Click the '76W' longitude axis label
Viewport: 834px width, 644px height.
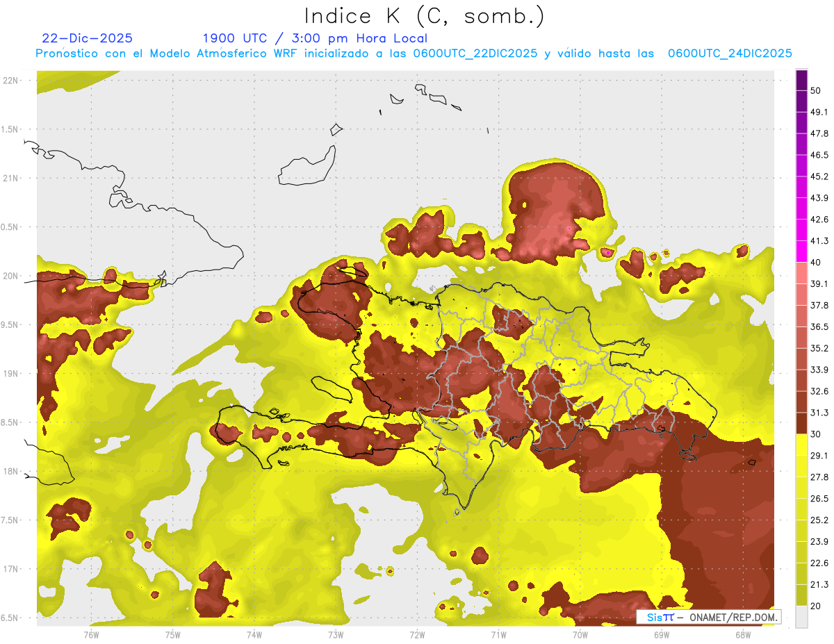pyautogui.click(x=91, y=634)
